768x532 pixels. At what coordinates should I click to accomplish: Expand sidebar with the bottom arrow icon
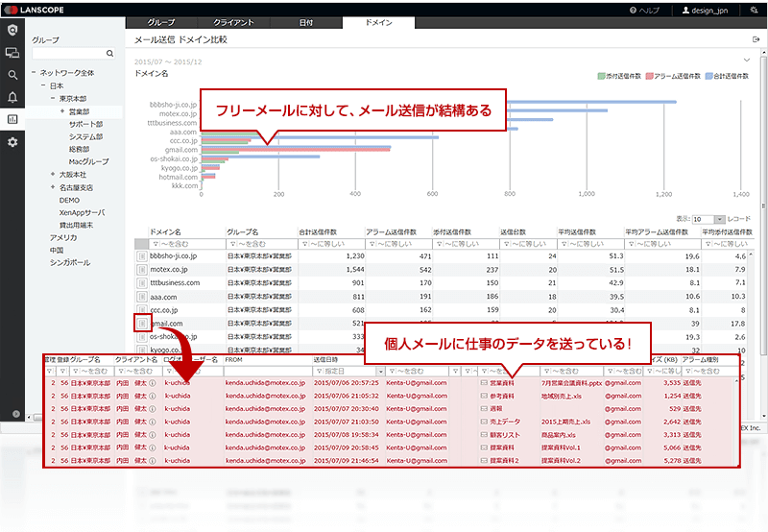pyautogui.click(x=16, y=414)
